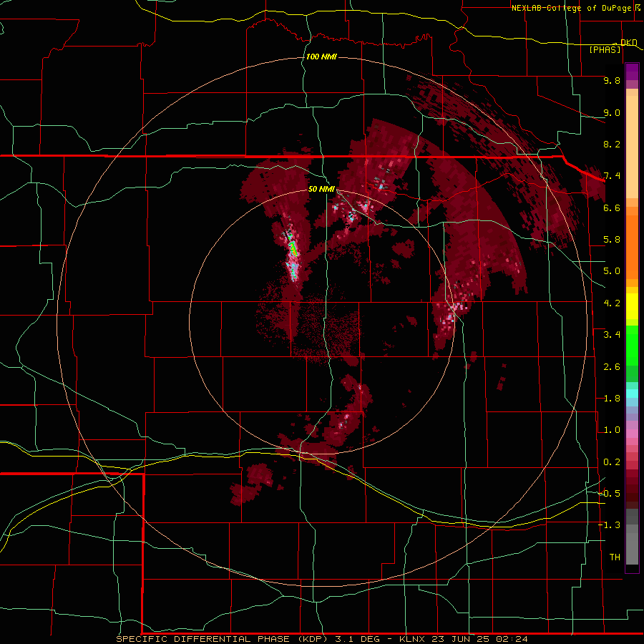Screen dimensions: 644x644
Task: Click the cyan segment of the color bar
Action: point(632,394)
